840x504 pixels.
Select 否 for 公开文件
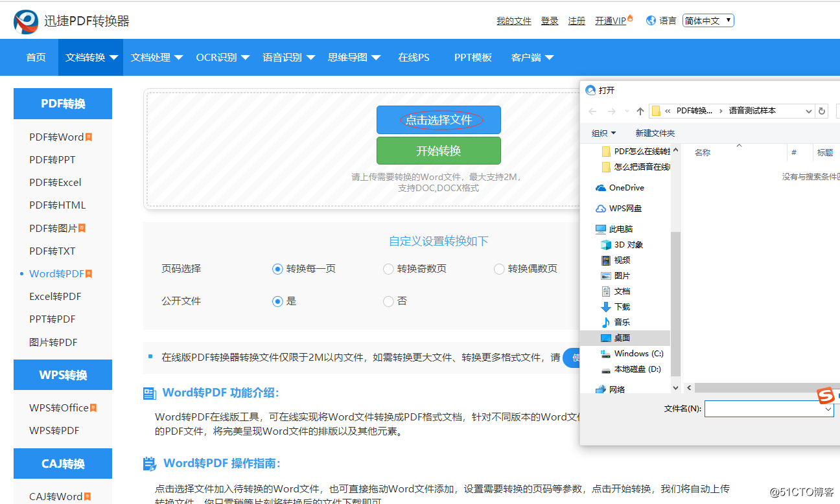tap(388, 301)
